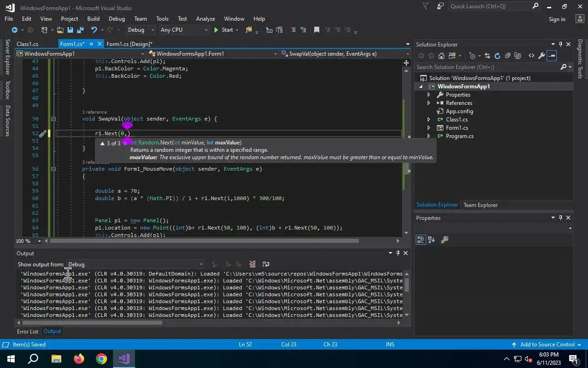Viewport: 588px width, 368px height.
Task: Open the Build menu
Action: 93,19
